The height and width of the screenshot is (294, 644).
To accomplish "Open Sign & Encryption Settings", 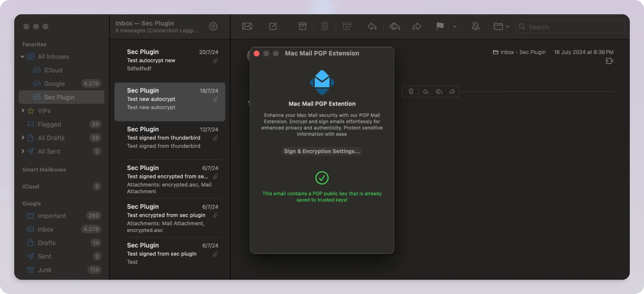I will [322, 151].
